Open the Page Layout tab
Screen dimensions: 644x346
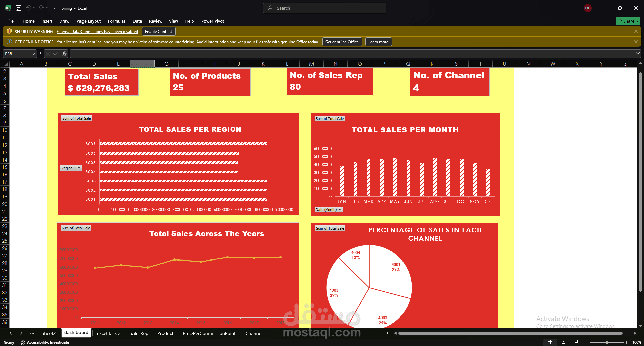[x=89, y=21]
